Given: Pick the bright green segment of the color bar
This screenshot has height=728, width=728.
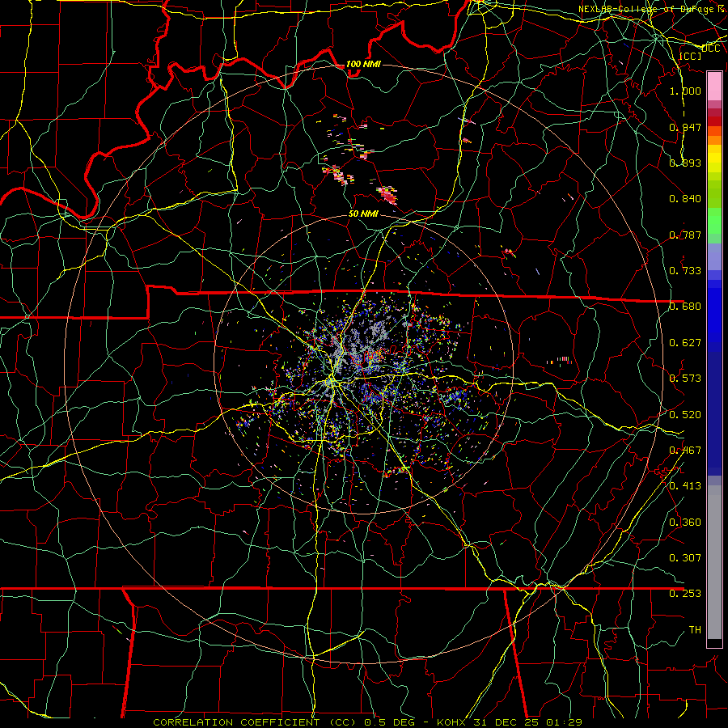Looking at the screenshot, I should point(714,221).
